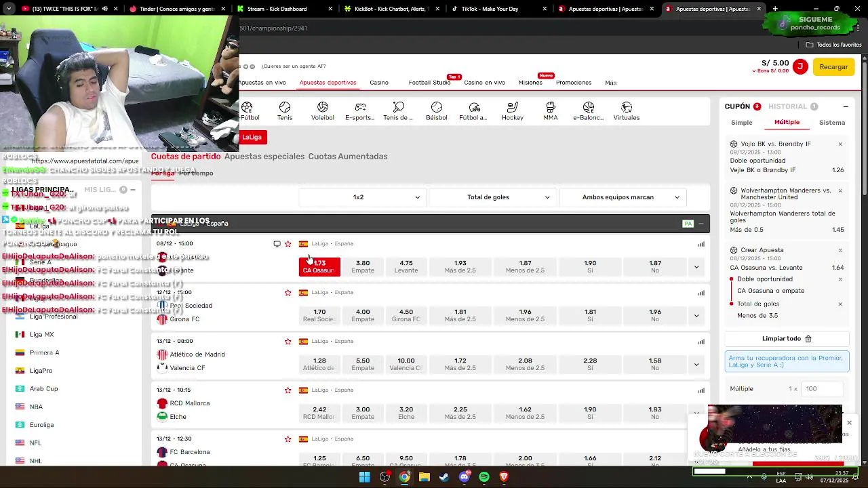Image resolution: width=868 pixels, height=488 pixels.
Task: Open NBA league in sidebar
Action: (x=36, y=407)
